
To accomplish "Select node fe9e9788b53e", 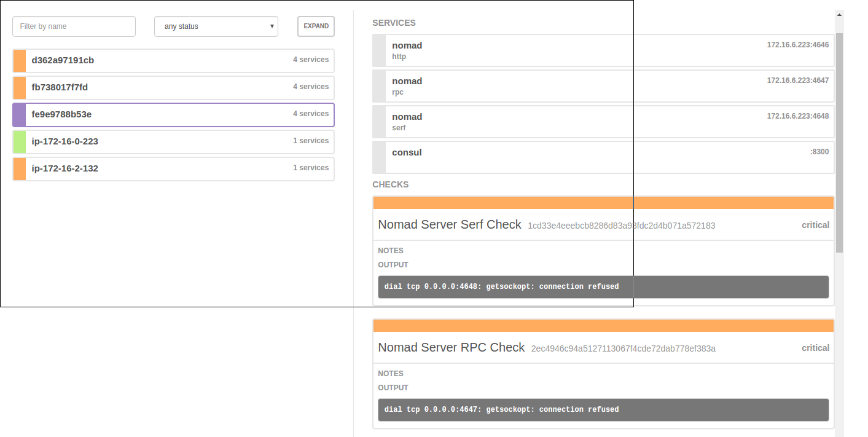I will 173,114.
